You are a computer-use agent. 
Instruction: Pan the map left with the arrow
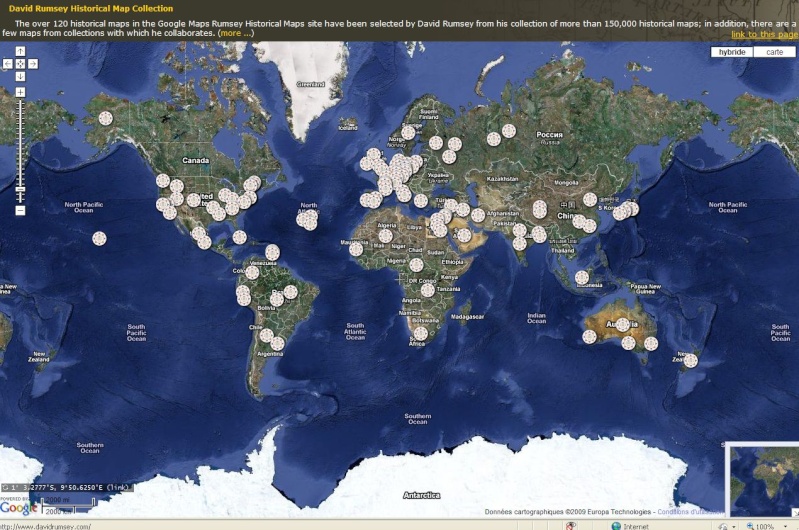[8, 64]
